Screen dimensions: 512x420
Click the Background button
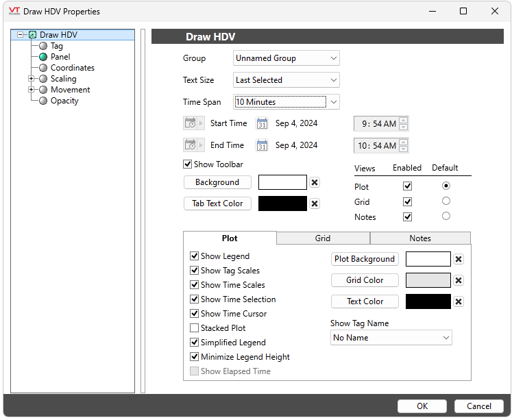pyautogui.click(x=217, y=182)
